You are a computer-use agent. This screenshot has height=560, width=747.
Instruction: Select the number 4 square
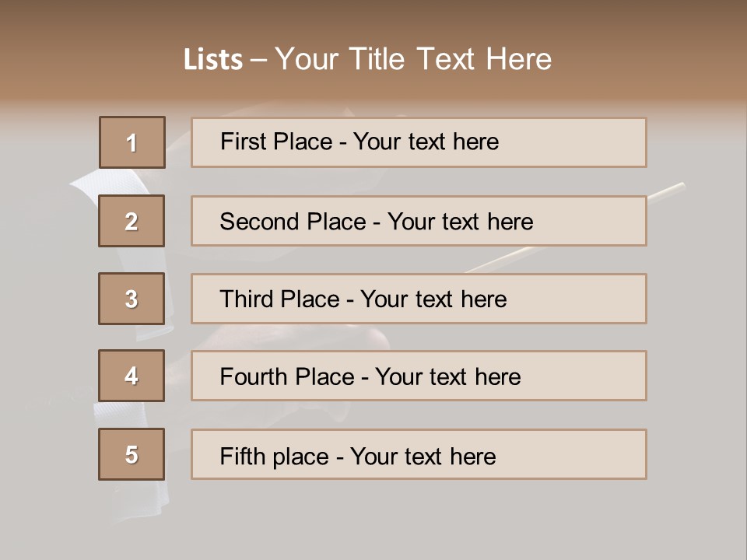pyautogui.click(x=132, y=376)
